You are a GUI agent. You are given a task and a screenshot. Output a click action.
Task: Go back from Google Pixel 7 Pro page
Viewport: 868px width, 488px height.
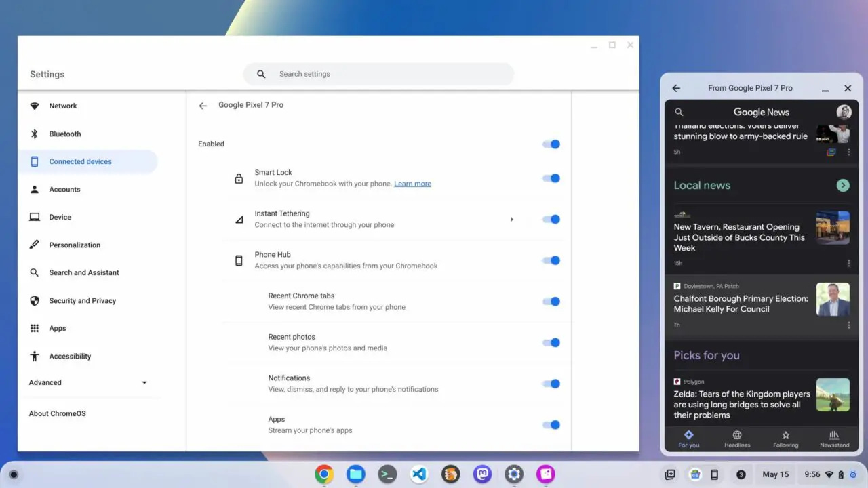203,106
